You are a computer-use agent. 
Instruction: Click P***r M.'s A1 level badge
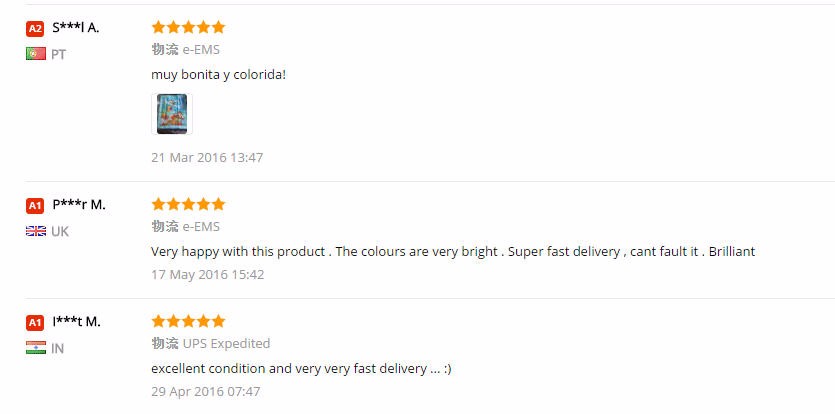(35, 205)
